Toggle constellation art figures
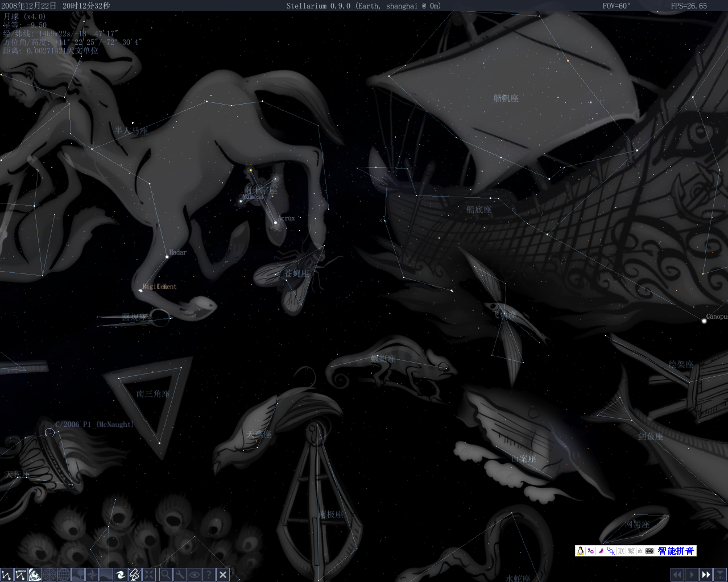Viewport: 728px width, 582px height. [x=35, y=575]
